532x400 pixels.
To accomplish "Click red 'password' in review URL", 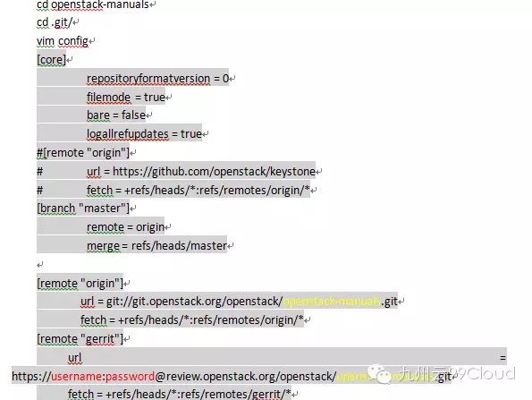I will 130,377.
